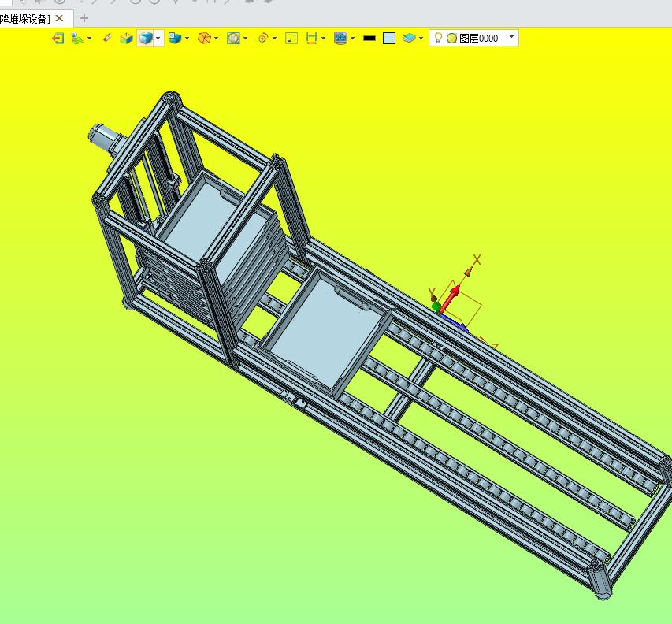Click the light blue face color swatch
This screenshot has width=672, height=624.
388,38
